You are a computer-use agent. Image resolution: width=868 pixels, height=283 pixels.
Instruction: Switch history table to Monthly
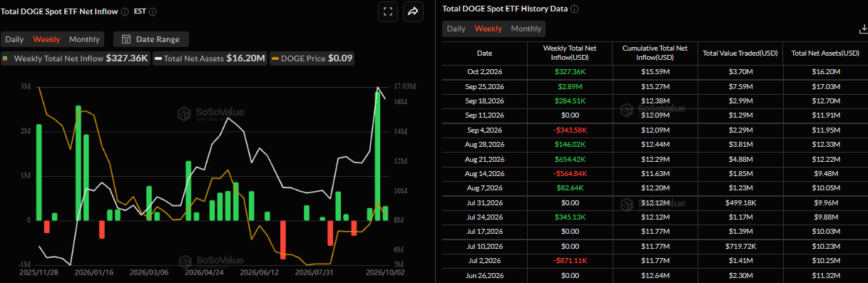(526, 29)
